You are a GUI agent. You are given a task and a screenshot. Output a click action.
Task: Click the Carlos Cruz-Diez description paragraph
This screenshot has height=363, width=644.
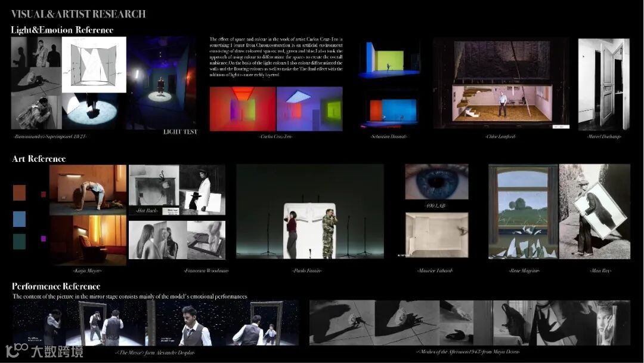[276, 57]
